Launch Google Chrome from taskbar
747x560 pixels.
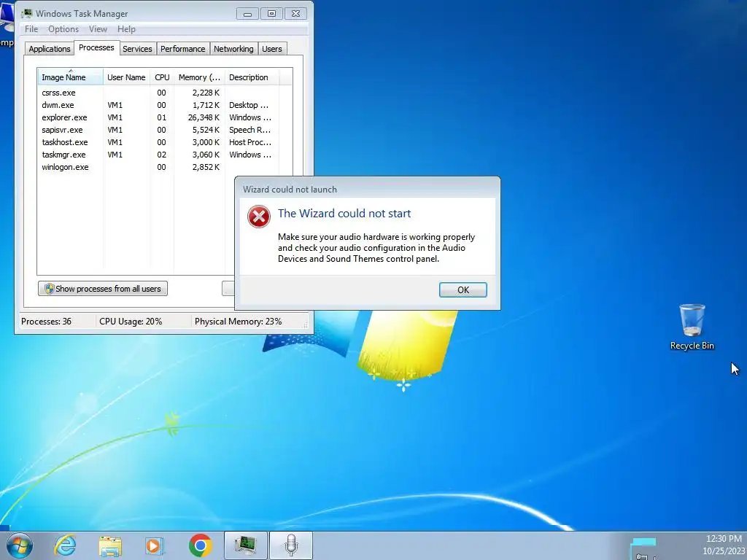coord(200,545)
